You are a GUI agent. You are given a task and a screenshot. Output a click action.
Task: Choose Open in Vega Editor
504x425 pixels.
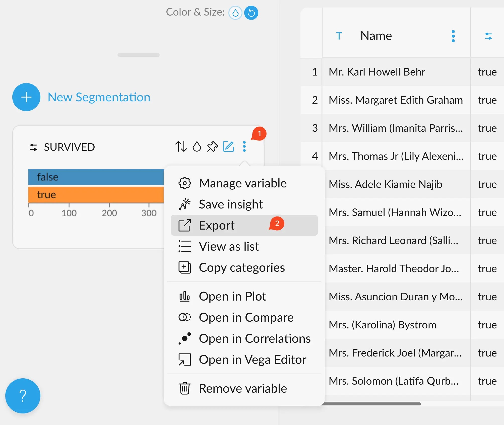click(x=252, y=360)
